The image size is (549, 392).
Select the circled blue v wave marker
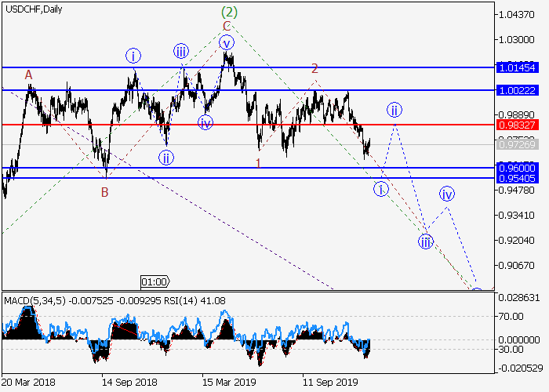tap(227, 42)
